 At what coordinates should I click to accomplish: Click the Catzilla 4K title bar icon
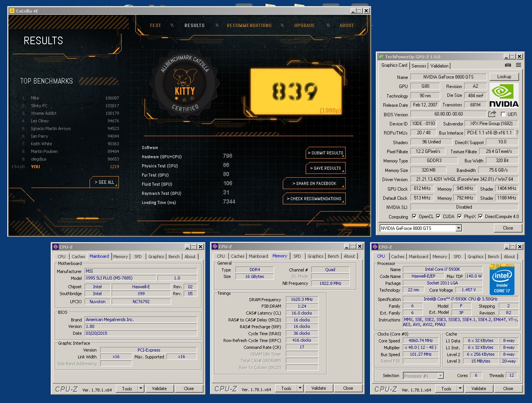12,11
